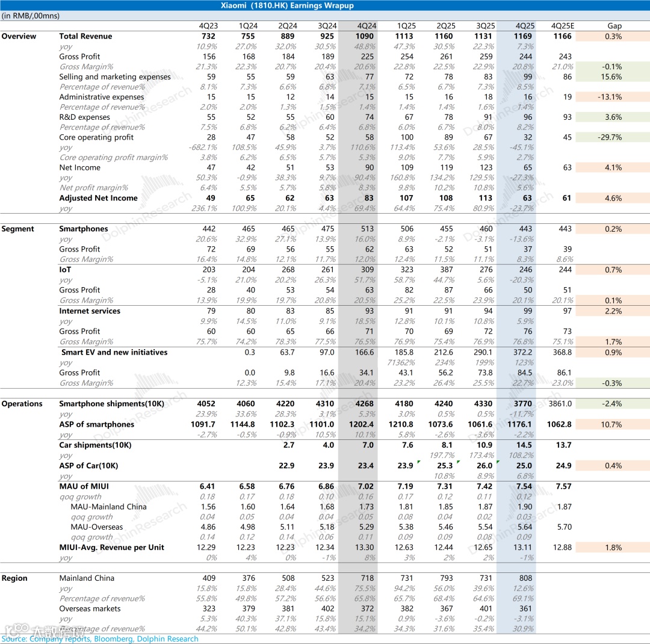650x644 pixels.
Task: Click the MIUI revenue per unit gap 1.8%
Action: point(613,547)
